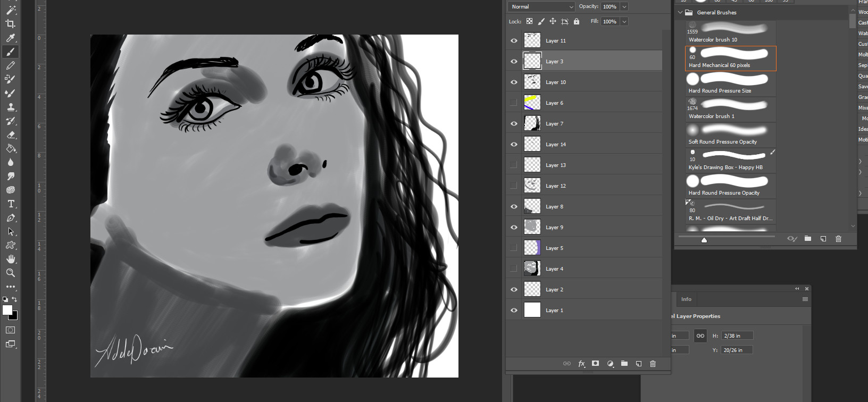Click the delete layer trash icon
The width and height of the screenshot is (868, 402).
pyautogui.click(x=653, y=364)
